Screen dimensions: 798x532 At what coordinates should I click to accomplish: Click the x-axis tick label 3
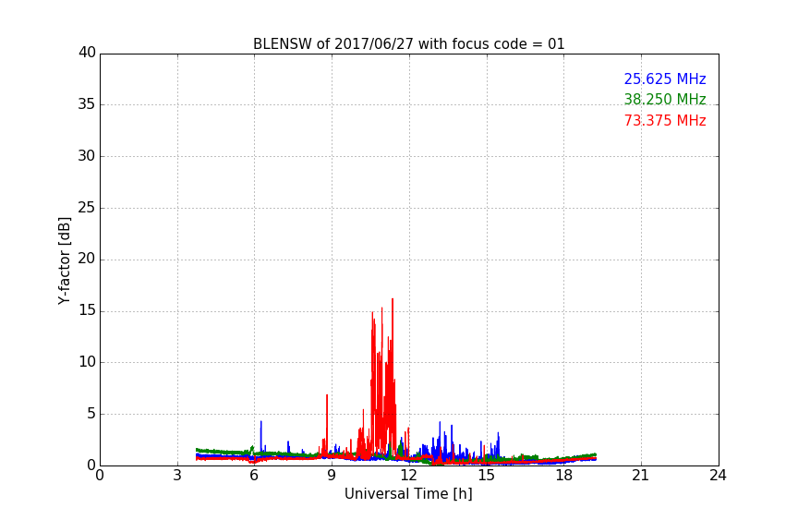pos(177,476)
